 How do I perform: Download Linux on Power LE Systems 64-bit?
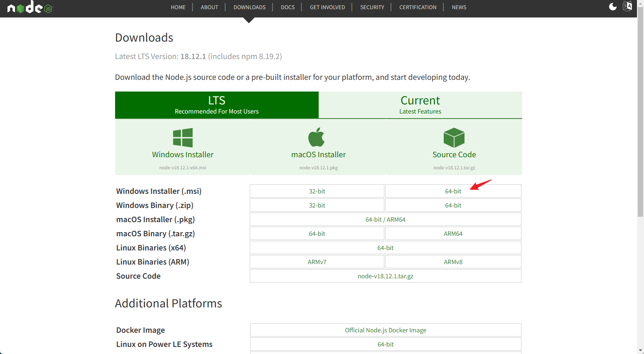[386, 344]
